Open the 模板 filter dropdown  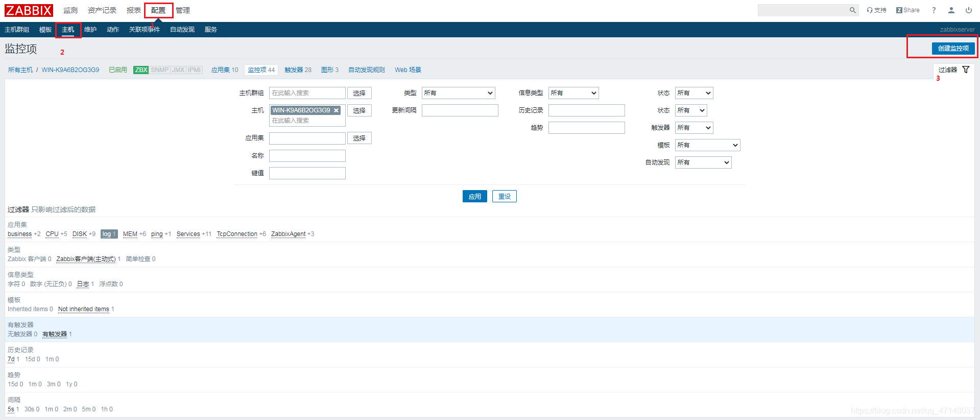(x=708, y=145)
